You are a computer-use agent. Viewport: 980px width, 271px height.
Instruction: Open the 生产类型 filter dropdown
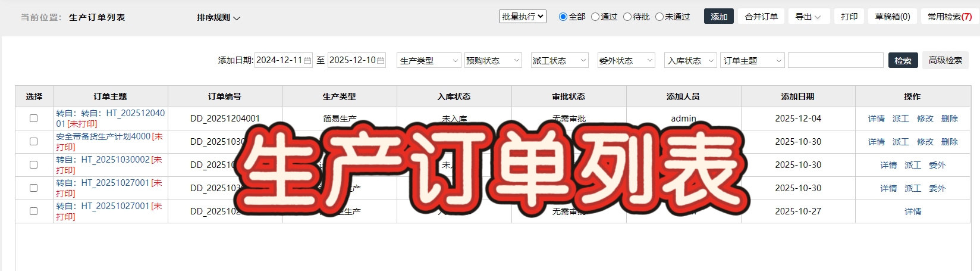[429, 61]
